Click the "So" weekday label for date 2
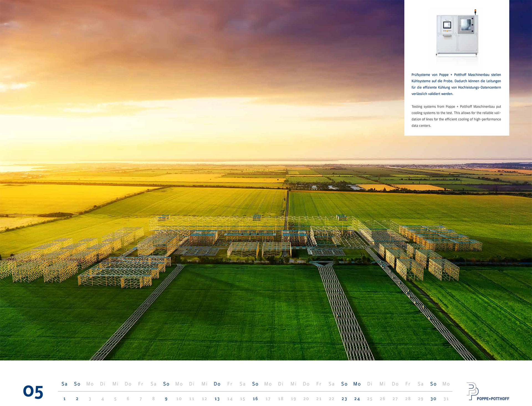This screenshot has width=532, height=406. pyautogui.click(x=77, y=384)
